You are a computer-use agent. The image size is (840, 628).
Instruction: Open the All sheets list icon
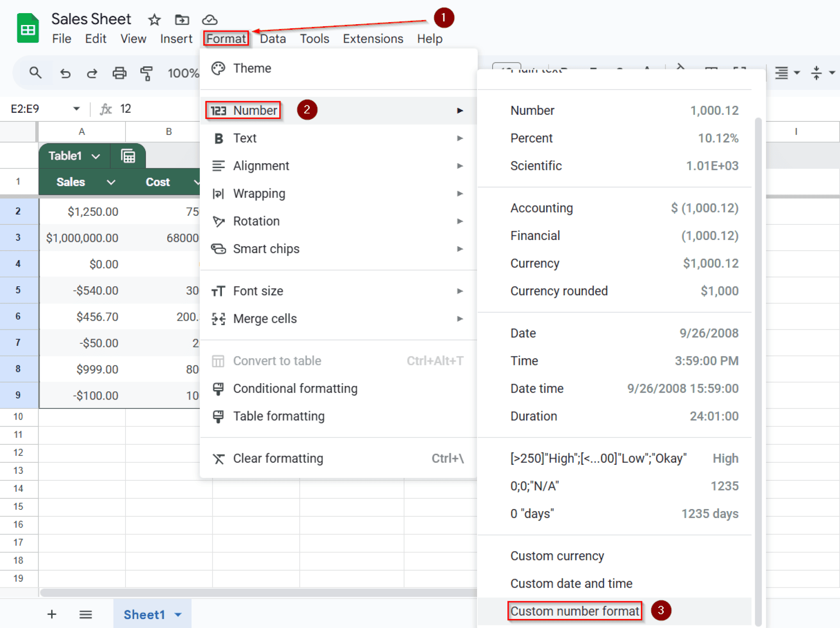tap(86, 614)
